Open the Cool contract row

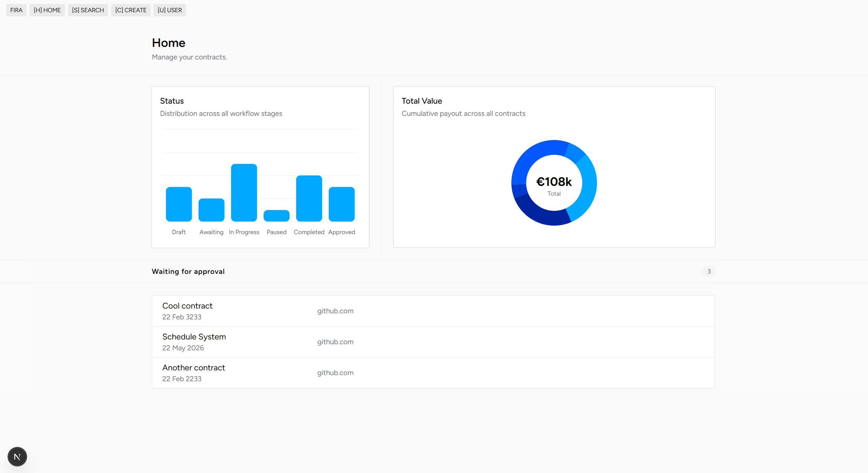click(x=187, y=306)
